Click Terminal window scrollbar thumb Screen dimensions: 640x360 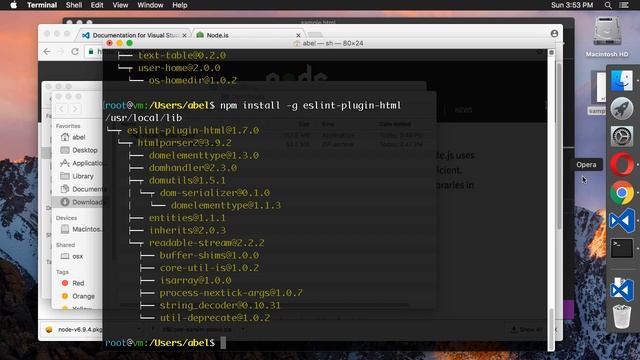551,329
